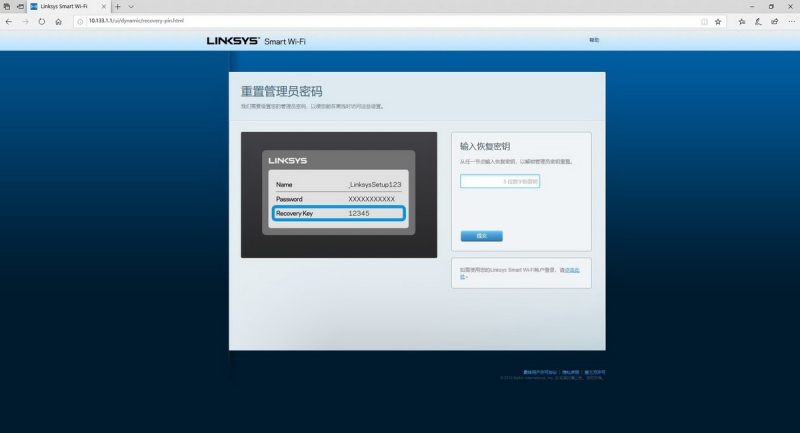Show site information icon in address bar

point(80,21)
